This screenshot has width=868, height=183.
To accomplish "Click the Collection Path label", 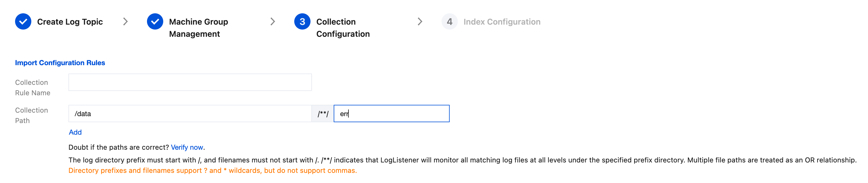I will pyautogui.click(x=32, y=115).
